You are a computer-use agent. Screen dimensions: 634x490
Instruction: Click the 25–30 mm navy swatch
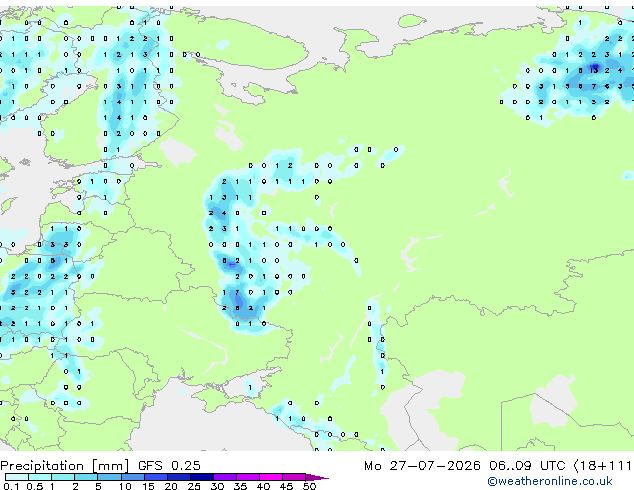pos(201,477)
